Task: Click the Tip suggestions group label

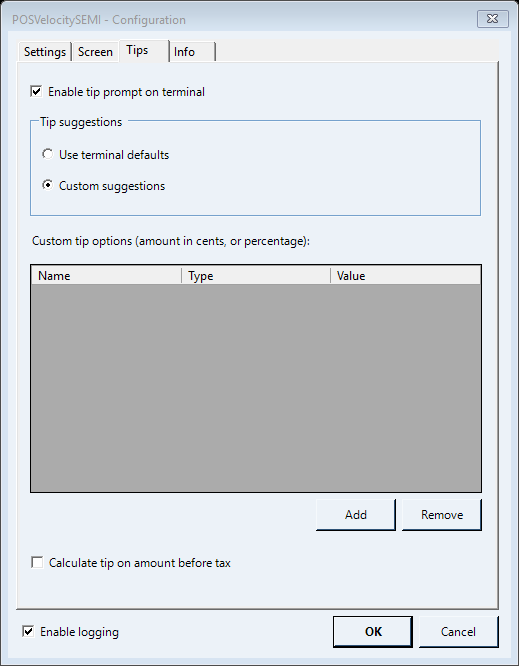Action: tap(81, 122)
